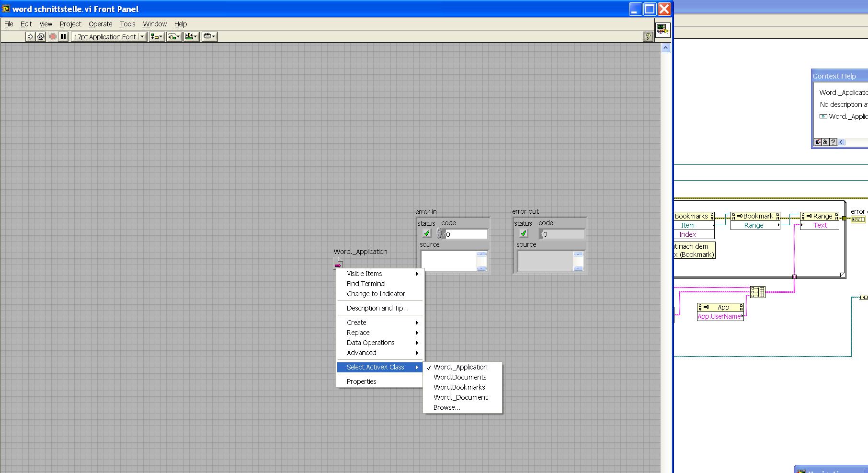Toggle the error in status indicator
Image resolution: width=868 pixels, height=473 pixels.
coord(426,233)
